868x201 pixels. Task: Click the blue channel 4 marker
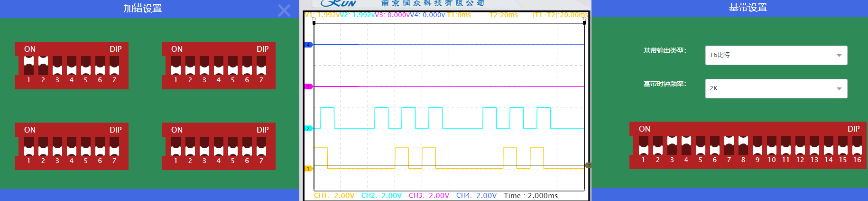pyautogui.click(x=308, y=45)
